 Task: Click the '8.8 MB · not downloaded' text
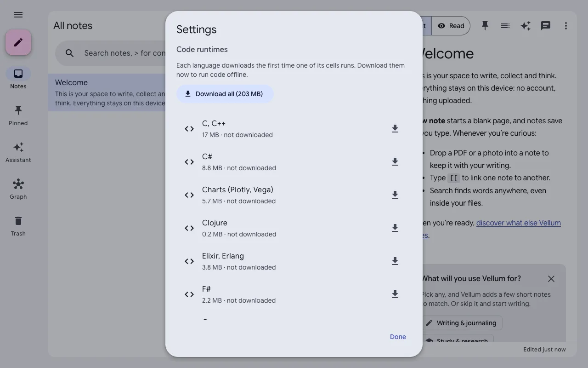pos(239,168)
